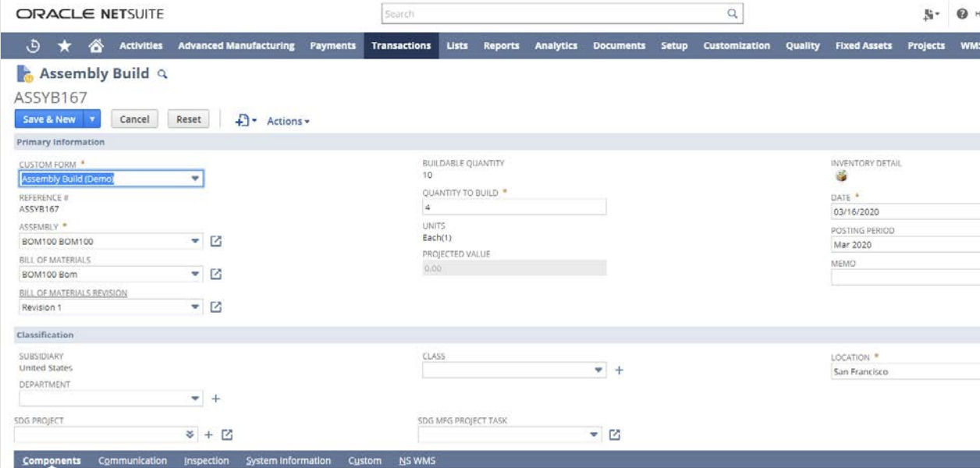Click the Bill of Materials Revision label link
Image resolution: width=980 pixels, height=468 pixels.
pos(73,293)
